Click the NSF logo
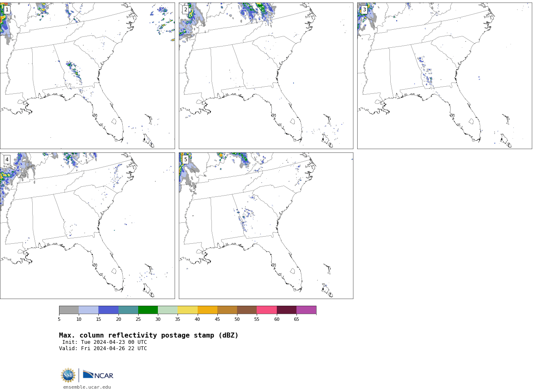 68,375
